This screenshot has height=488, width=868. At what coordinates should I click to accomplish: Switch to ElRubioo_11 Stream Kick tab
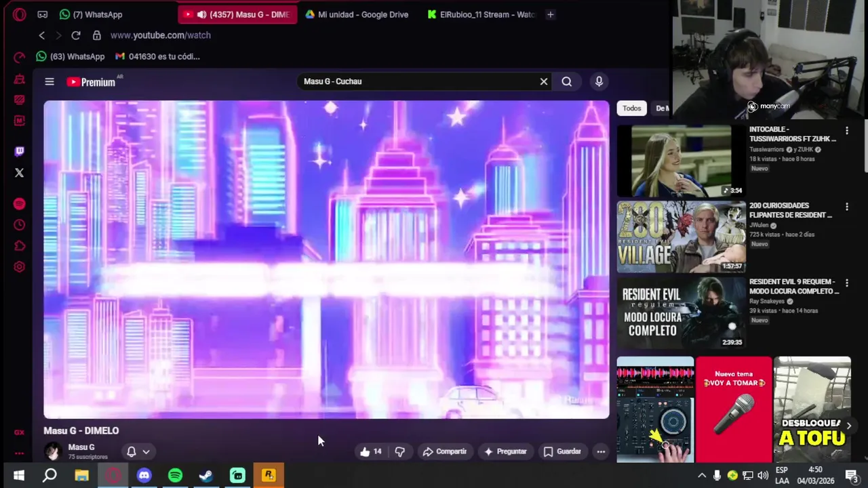pyautogui.click(x=481, y=14)
